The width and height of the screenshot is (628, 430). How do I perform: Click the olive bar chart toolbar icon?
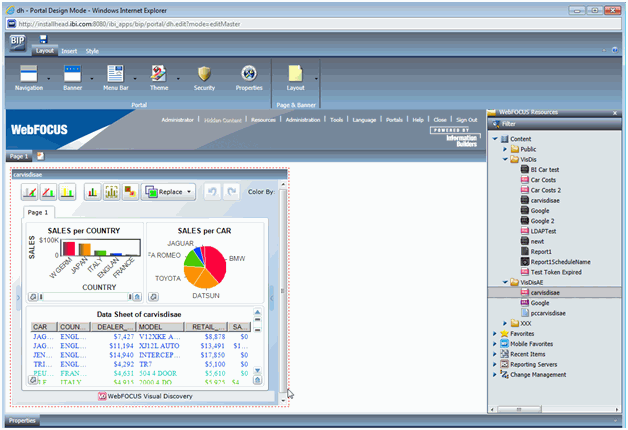coord(111,192)
